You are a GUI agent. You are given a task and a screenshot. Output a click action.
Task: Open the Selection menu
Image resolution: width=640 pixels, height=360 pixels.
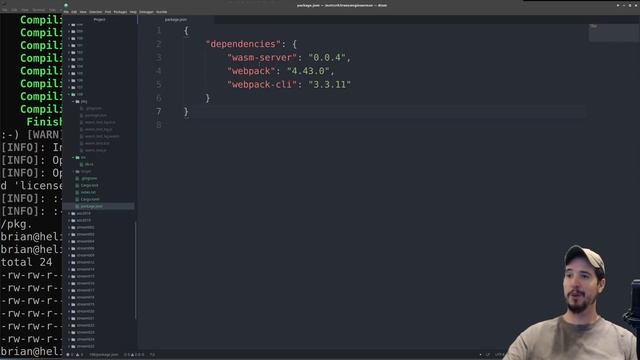tap(96, 12)
